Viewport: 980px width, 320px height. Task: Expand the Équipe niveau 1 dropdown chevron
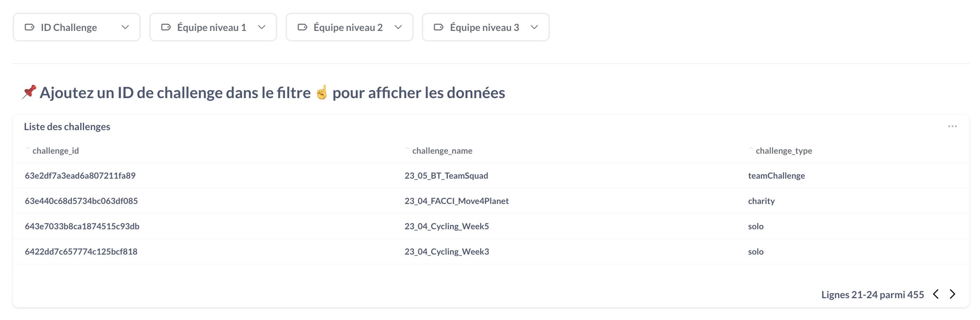[261, 27]
